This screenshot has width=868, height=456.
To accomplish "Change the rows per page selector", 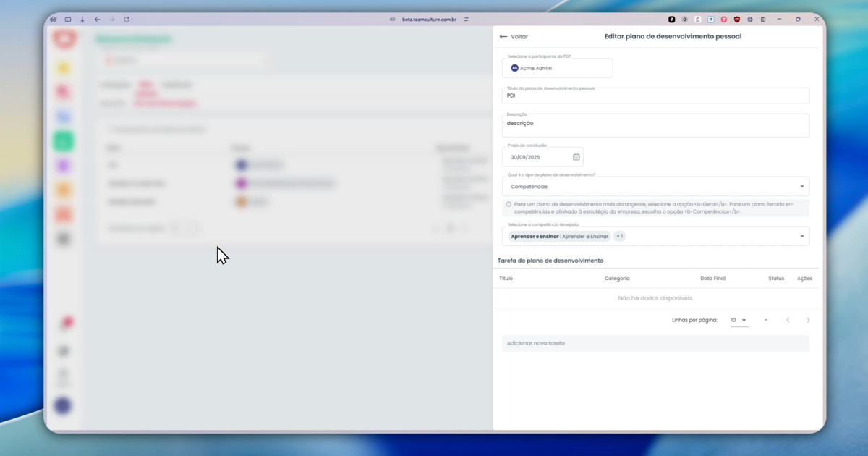I will tap(739, 320).
